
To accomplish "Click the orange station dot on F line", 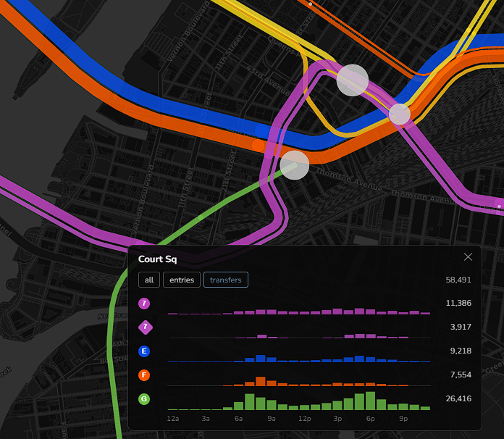I will tap(258, 146).
